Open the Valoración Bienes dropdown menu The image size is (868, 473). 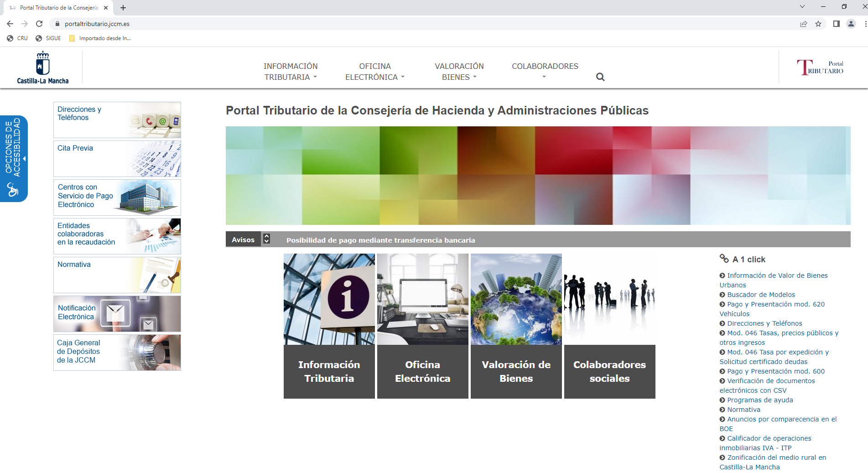(459, 72)
